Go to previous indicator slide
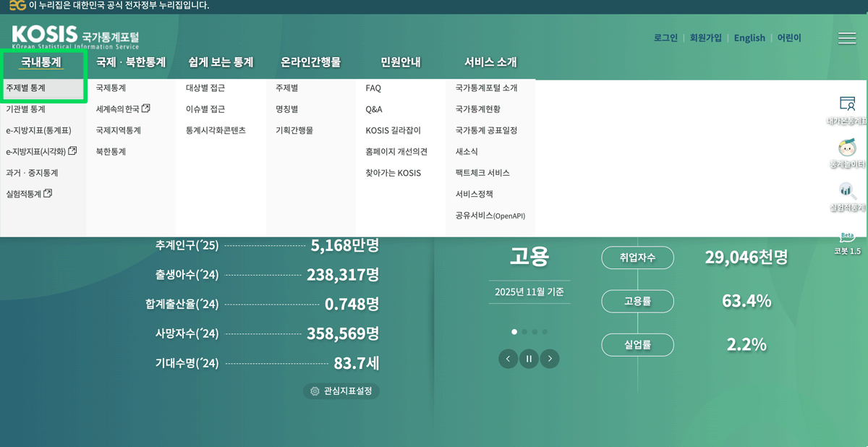Screen dimensions: 868x447 click(x=508, y=358)
